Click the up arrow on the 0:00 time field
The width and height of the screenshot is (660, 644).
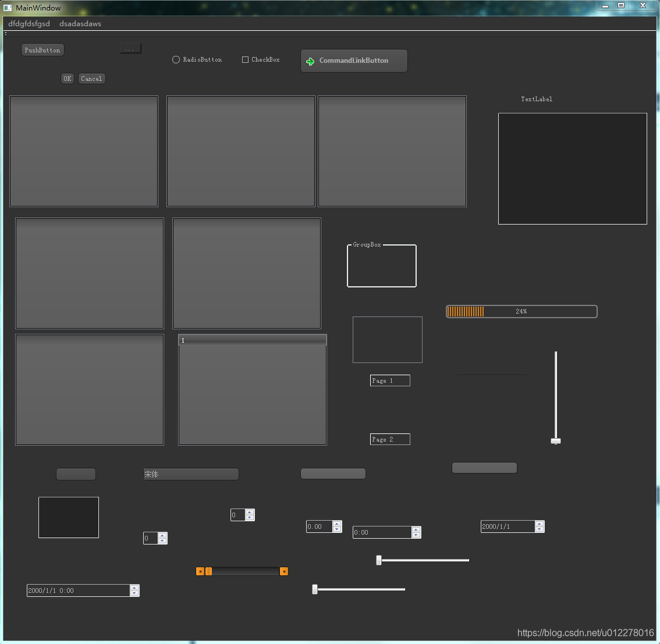[416, 529]
